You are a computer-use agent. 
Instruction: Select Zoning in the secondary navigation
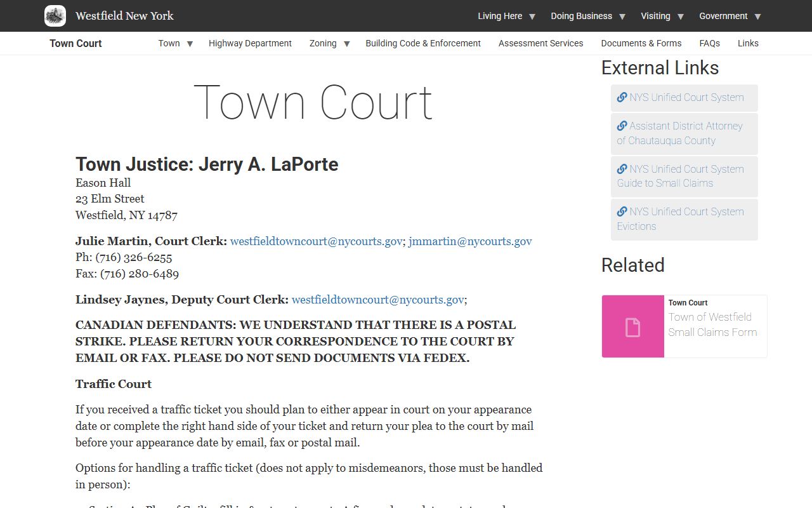tap(323, 43)
